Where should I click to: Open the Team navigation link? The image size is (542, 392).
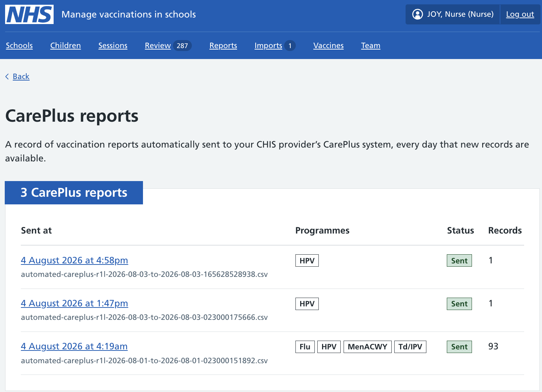tap(371, 46)
